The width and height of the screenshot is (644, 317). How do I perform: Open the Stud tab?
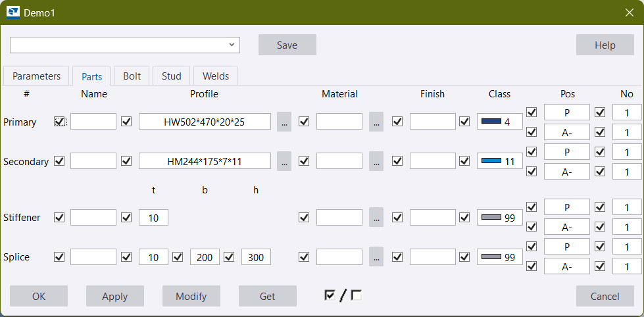pos(171,76)
